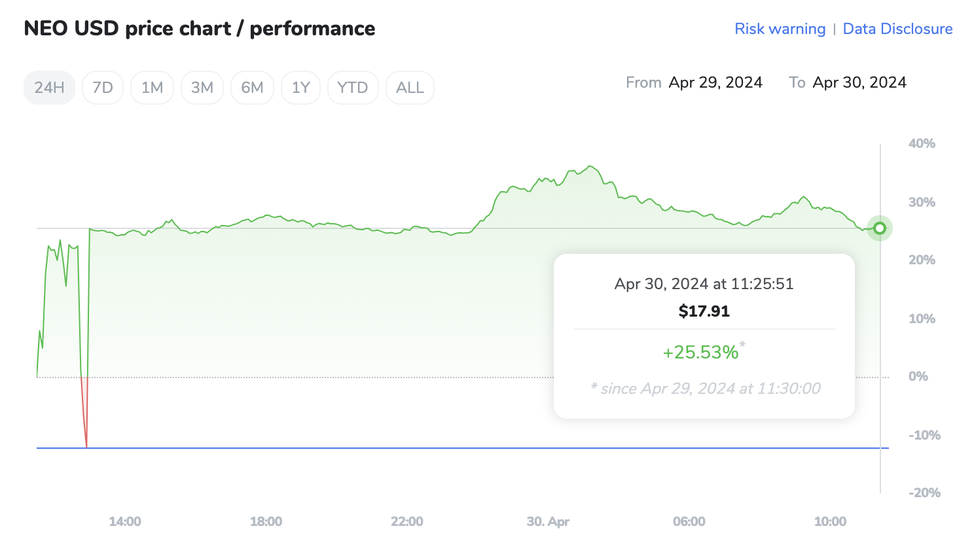The height and width of the screenshot is (560, 974).
Task: Open the Data Disclosure link
Action: pos(897,29)
